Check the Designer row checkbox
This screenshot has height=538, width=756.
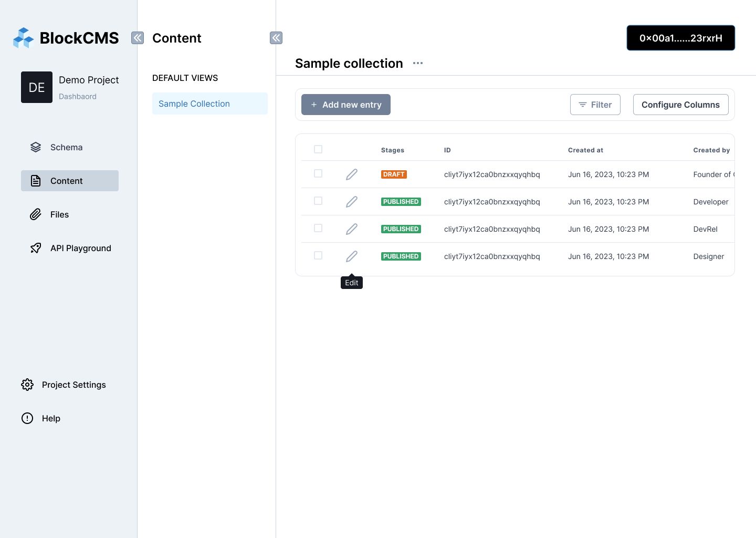click(x=318, y=255)
